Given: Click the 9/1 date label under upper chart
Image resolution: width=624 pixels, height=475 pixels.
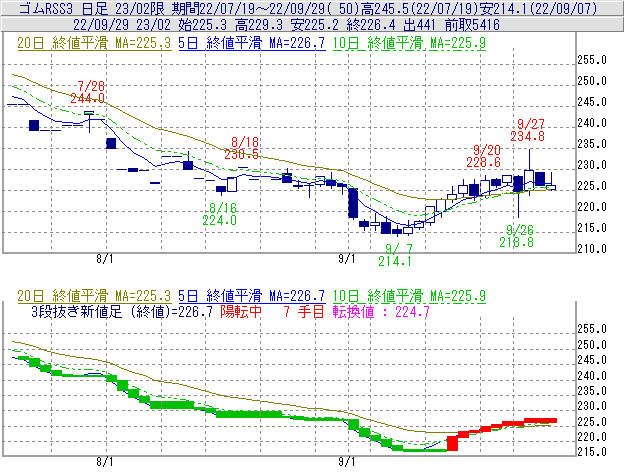Looking at the screenshot, I should tap(347, 259).
